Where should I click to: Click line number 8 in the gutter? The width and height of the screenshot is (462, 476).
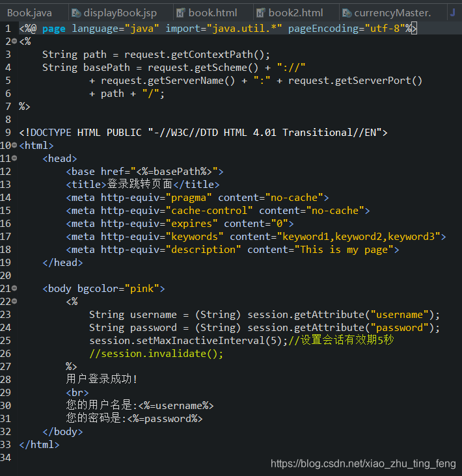click(8, 120)
